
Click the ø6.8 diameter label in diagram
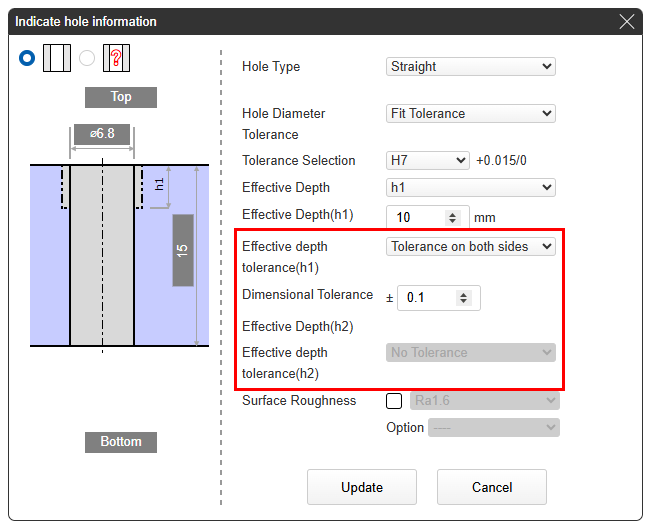pos(101,133)
